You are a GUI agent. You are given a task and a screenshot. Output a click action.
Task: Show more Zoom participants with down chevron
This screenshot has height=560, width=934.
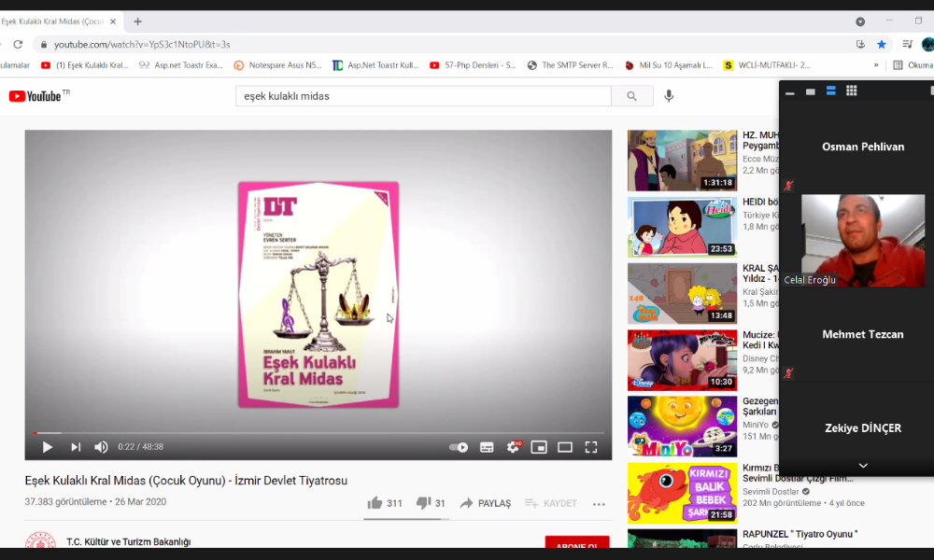pos(863,466)
